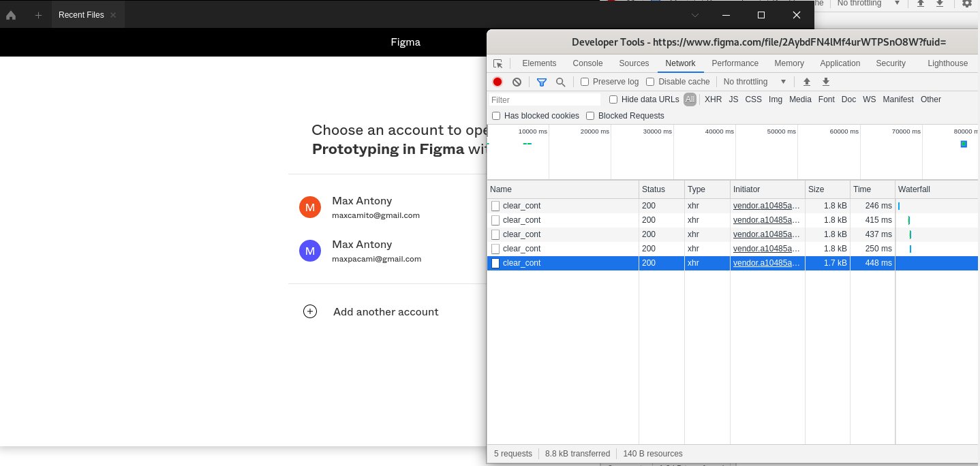Stop recording network log red button
980x466 pixels.
point(497,82)
